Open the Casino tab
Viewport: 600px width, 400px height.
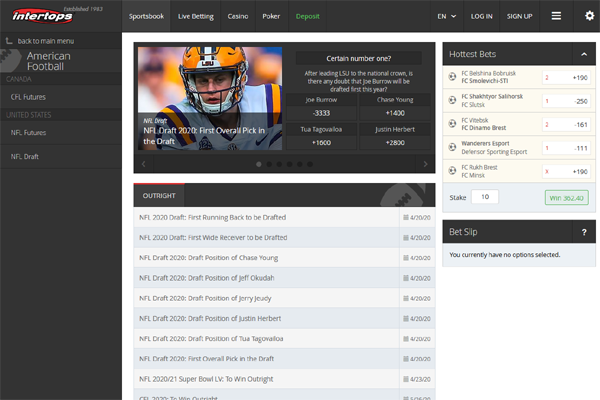tap(238, 16)
